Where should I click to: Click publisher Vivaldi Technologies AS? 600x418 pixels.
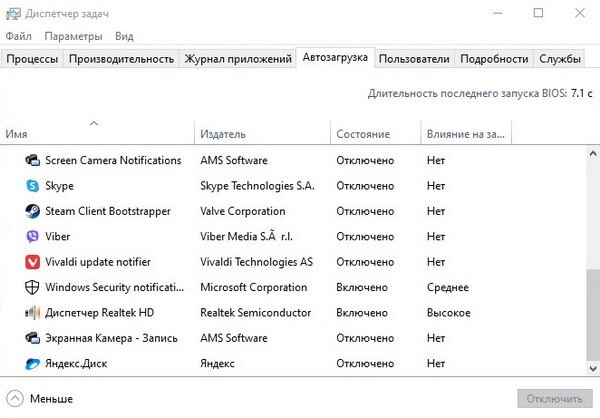coord(256,262)
